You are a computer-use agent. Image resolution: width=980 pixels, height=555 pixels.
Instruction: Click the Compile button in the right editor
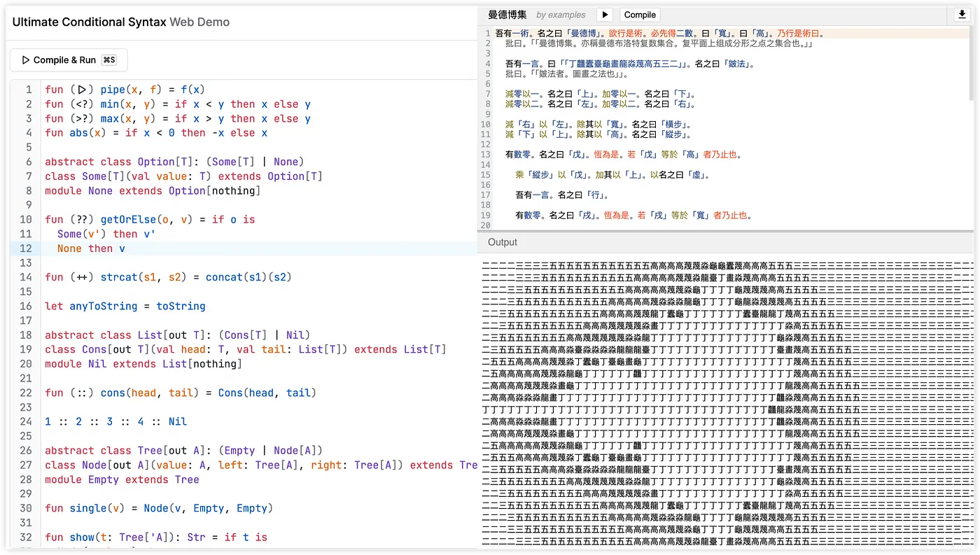point(640,15)
